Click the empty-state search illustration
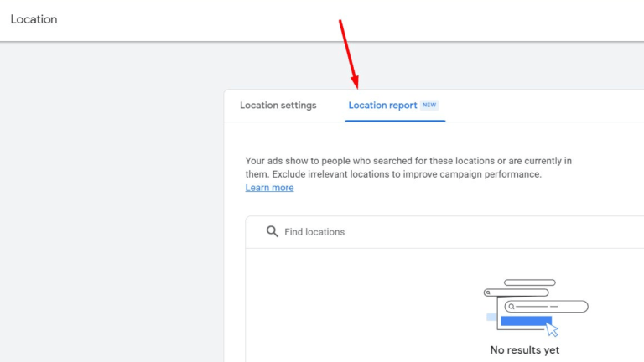Image resolution: width=644 pixels, height=362 pixels. coord(536,308)
